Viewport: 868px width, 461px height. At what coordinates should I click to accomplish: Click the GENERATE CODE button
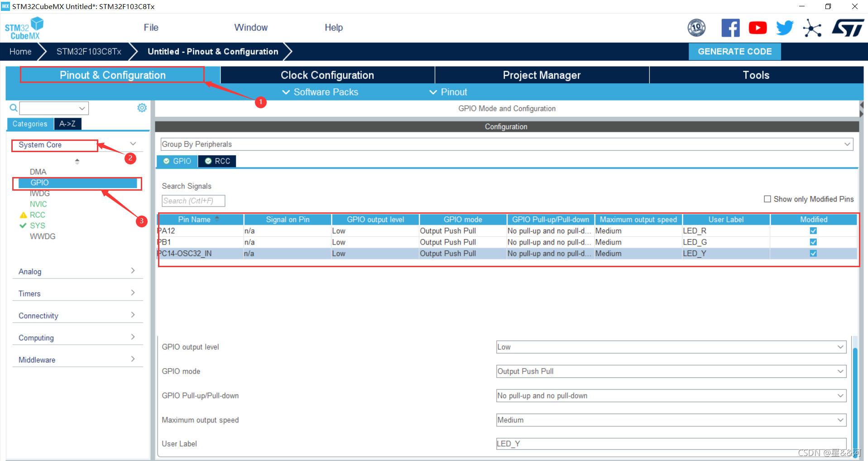[734, 52]
